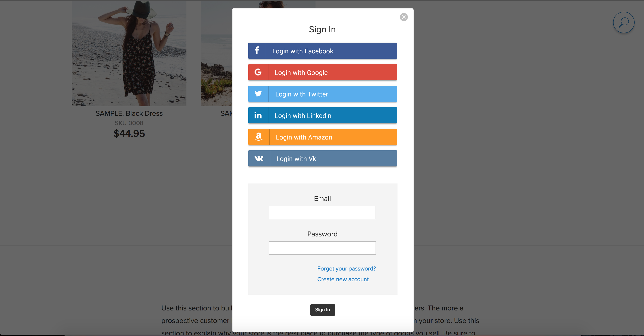Click the Password input field
This screenshot has width=644, height=336.
322,248
